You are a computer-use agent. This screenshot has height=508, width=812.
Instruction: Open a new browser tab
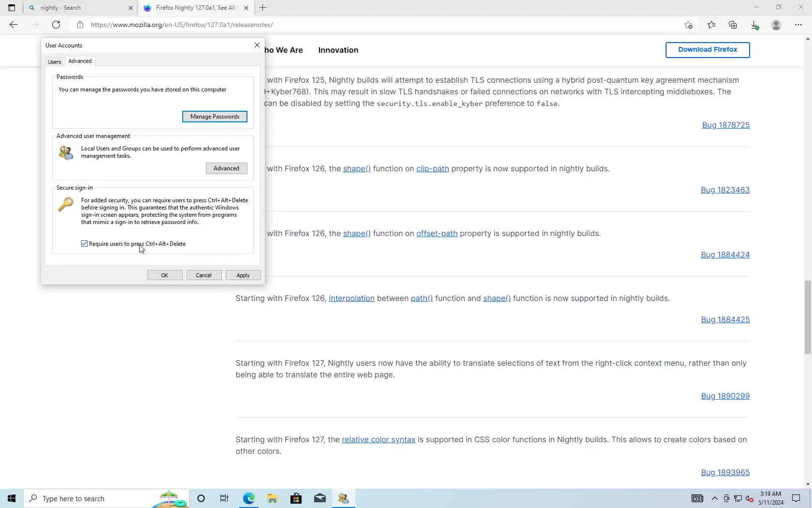point(263,8)
